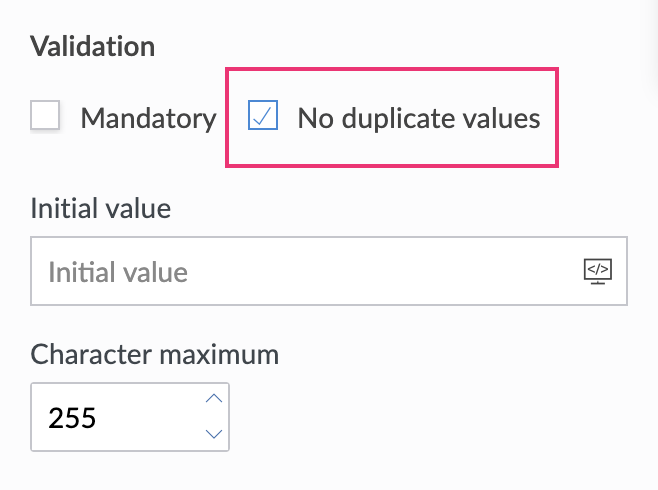Click the blue checkmark for No duplicate values

(x=263, y=117)
